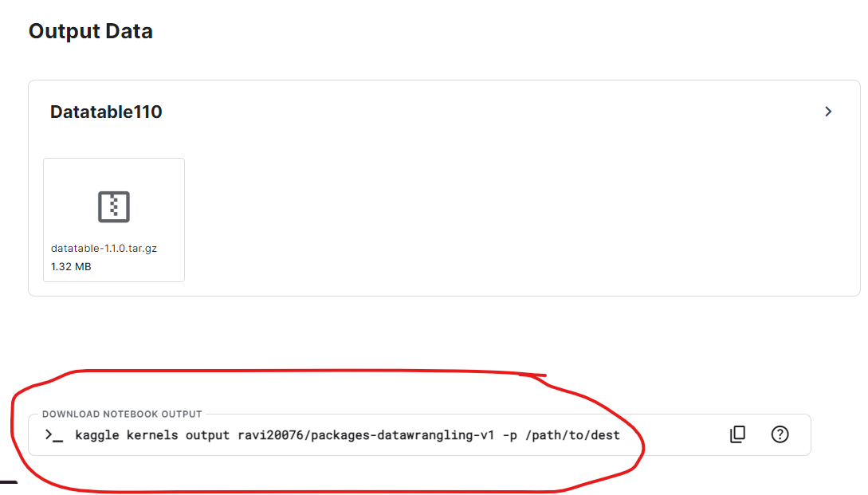Image resolution: width=868 pixels, height=495 pixels.
Task: Click the Download Notebook Output label
Action: 122,414
